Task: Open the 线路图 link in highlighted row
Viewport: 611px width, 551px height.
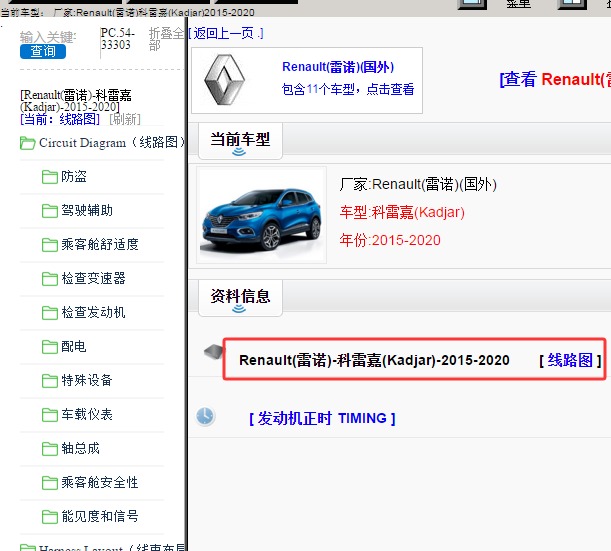Action: point(570,360)
